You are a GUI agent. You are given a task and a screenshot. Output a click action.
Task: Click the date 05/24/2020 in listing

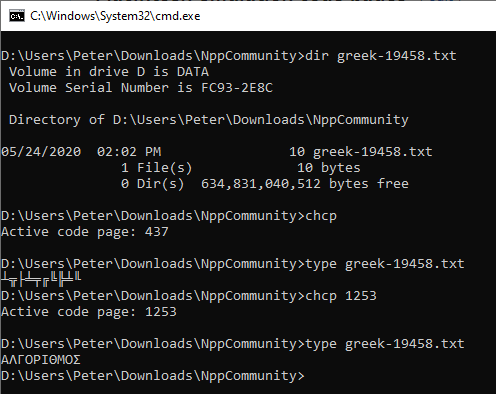[41, 152]
